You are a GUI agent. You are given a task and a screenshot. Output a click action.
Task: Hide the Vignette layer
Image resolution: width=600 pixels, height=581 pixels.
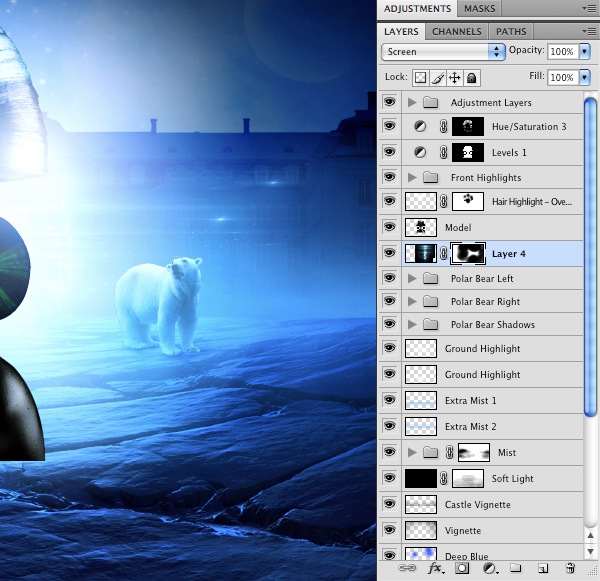click(x=390, y=530)
